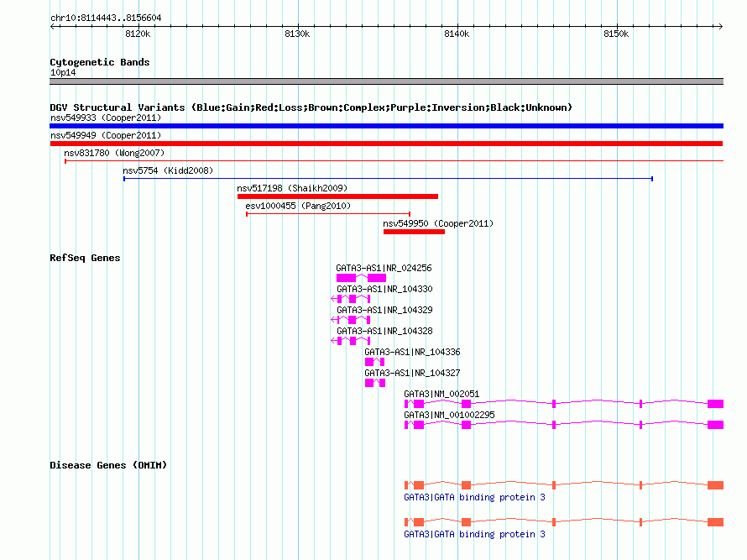Screen dimensions: 747x560
Task: Select the GATA3-AS1 NR_104327 transcript glyph
Action: 375,383
